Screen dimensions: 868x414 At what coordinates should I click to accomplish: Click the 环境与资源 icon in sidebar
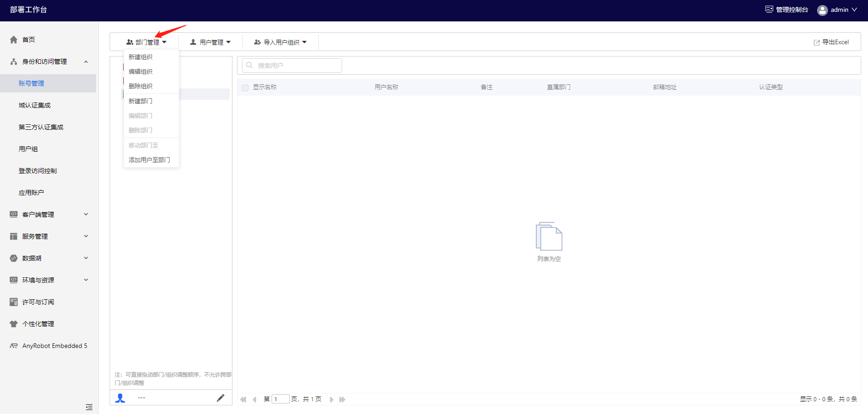tap(14, 280)
